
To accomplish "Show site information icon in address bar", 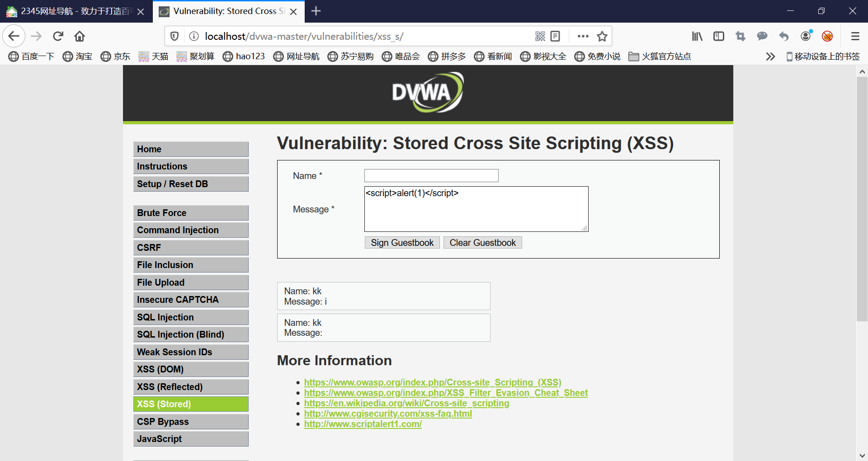I will point(193,36).
